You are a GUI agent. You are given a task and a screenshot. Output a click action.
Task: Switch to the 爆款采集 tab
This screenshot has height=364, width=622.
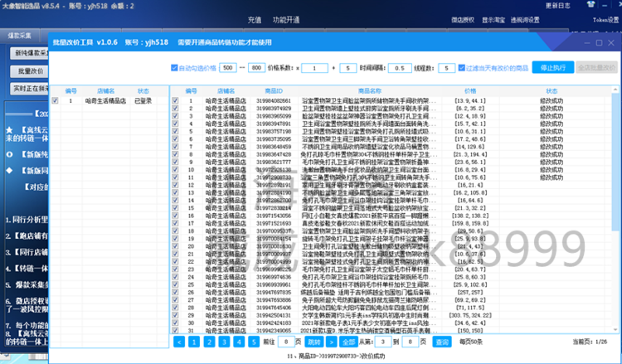pos(20,37)
